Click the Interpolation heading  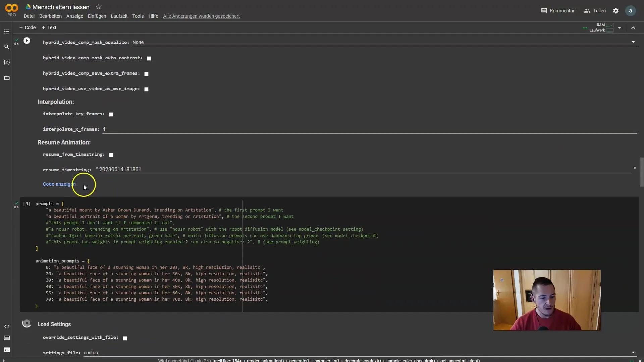click(x=56, y=102)
